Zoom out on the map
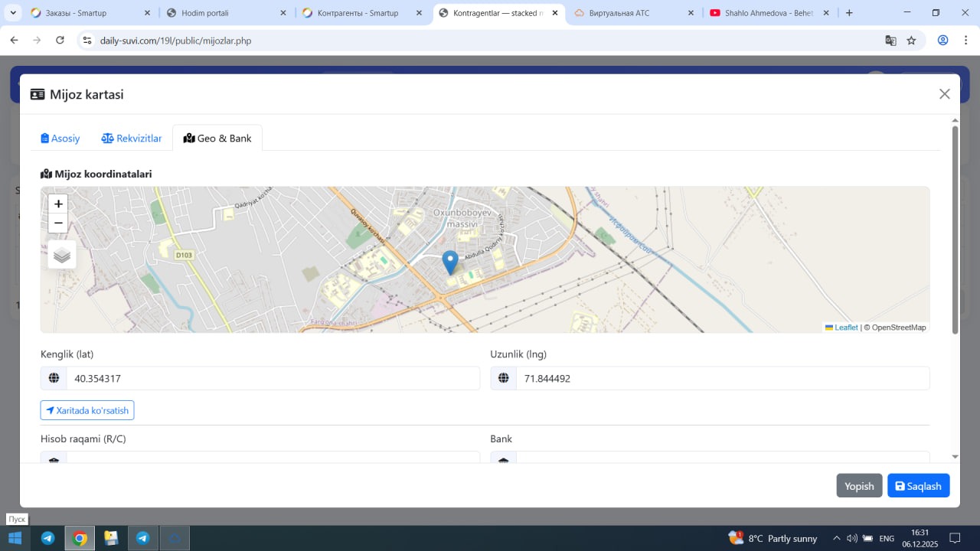This screenshot has width=980, height=551. click(x=58, y=223)
